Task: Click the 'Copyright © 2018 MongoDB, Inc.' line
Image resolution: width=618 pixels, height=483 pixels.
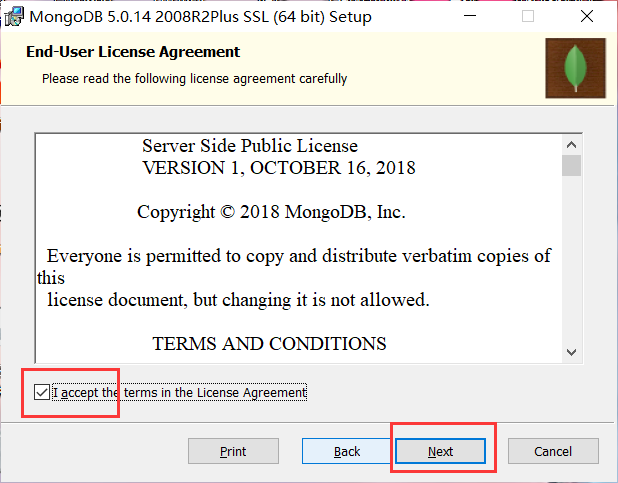Action: [x=271, y=212]
